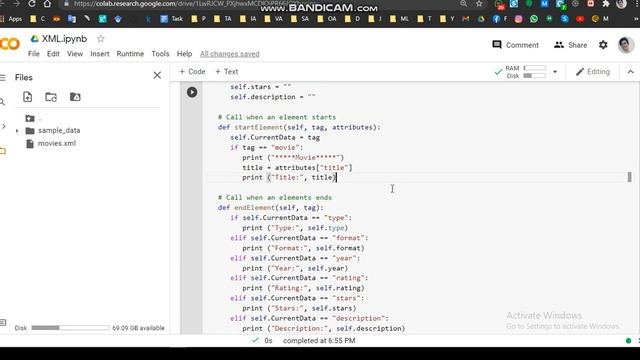The height and width of the screenshot is (360, 640).
Task: Collapse the header with the caret
Action: pos(630,72)
